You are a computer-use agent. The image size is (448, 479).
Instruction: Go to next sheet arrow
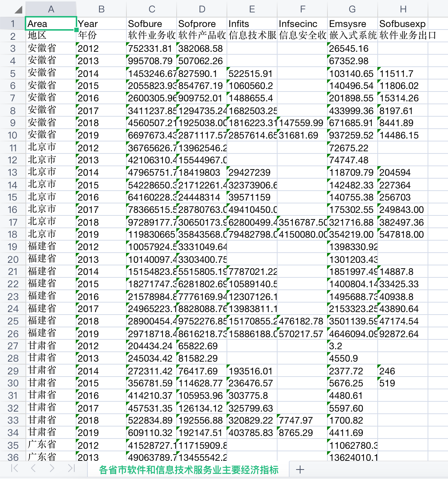pyautogui.click(x=52, y=468)
